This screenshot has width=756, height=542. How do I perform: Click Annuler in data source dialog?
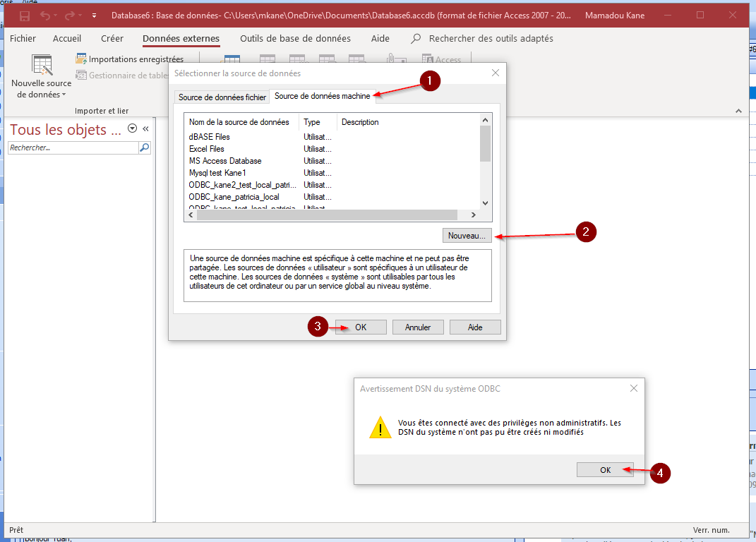[417, 327]
